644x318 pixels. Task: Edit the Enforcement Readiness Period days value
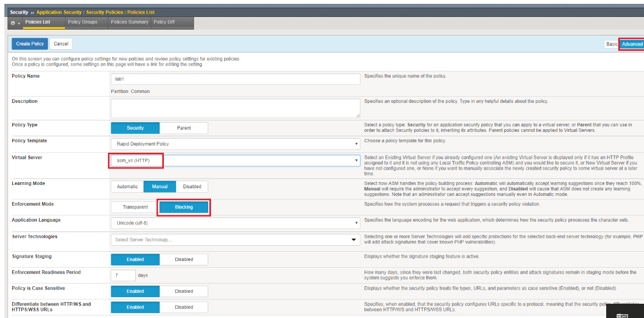(x=123, y=275)
